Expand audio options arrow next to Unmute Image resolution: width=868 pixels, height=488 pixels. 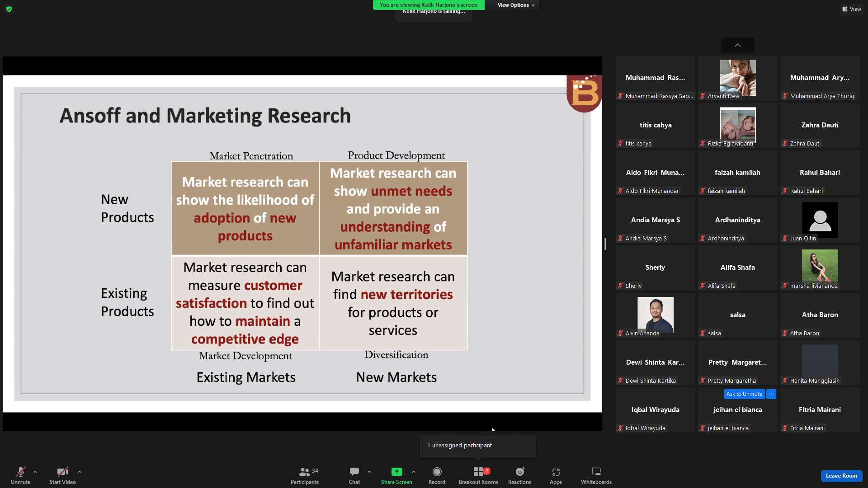35,472
